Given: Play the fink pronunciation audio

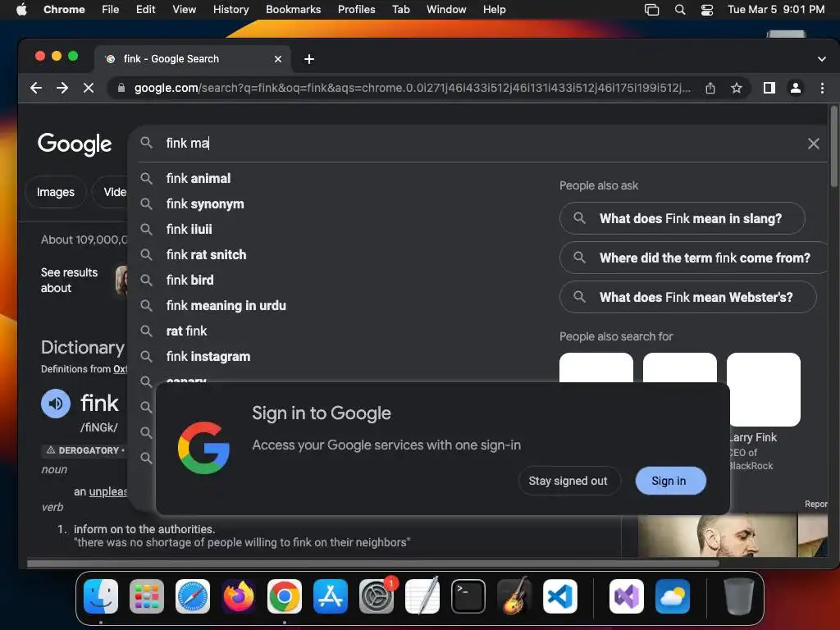Looking at the screenshot, I should tap(56, 404).
